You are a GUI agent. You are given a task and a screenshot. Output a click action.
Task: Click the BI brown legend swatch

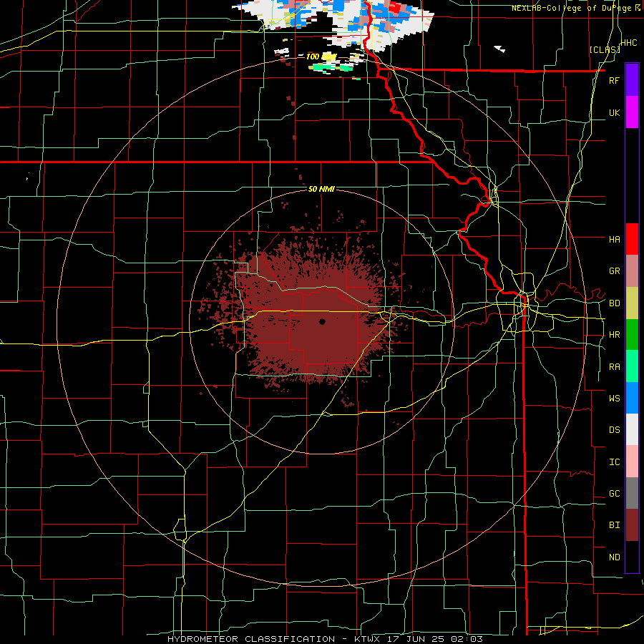[x=632, y=525]
